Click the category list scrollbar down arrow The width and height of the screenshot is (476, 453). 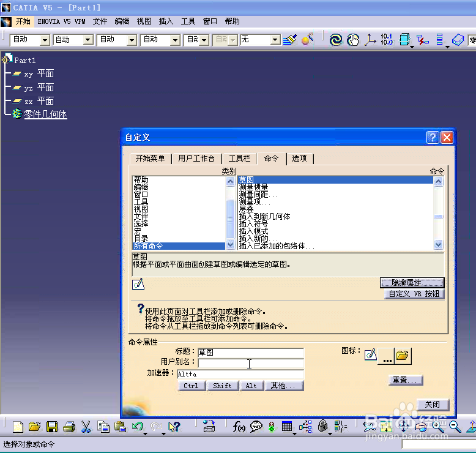231,244
